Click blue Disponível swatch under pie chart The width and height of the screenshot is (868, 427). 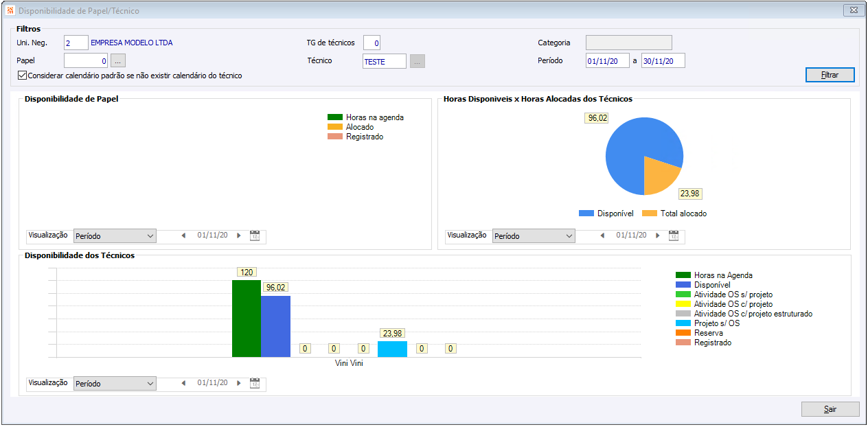coord(586,213)
